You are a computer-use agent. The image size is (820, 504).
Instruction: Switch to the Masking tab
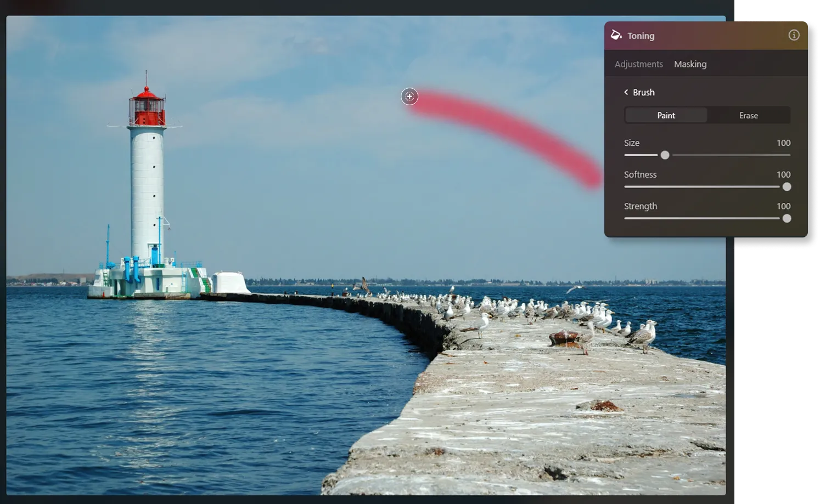point(690,64)
